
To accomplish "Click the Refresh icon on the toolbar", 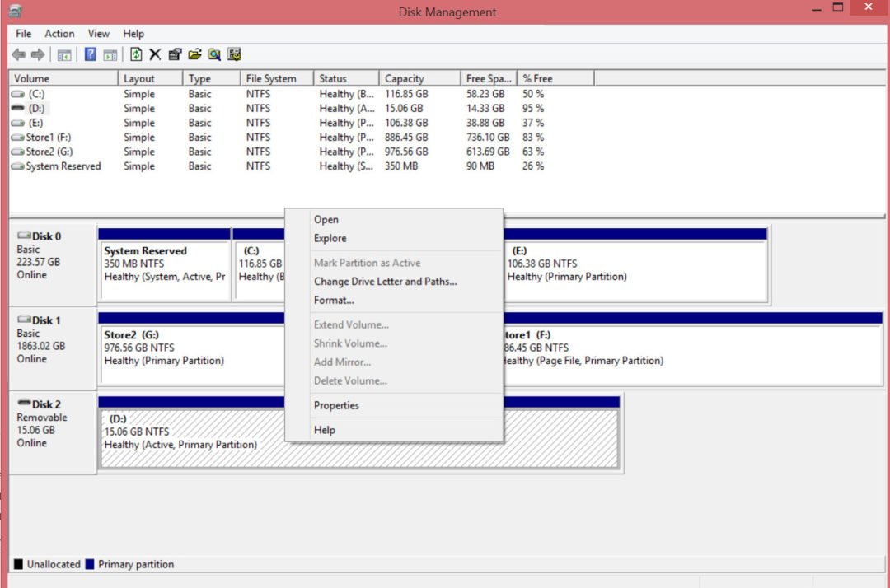I will click(135, 54).
